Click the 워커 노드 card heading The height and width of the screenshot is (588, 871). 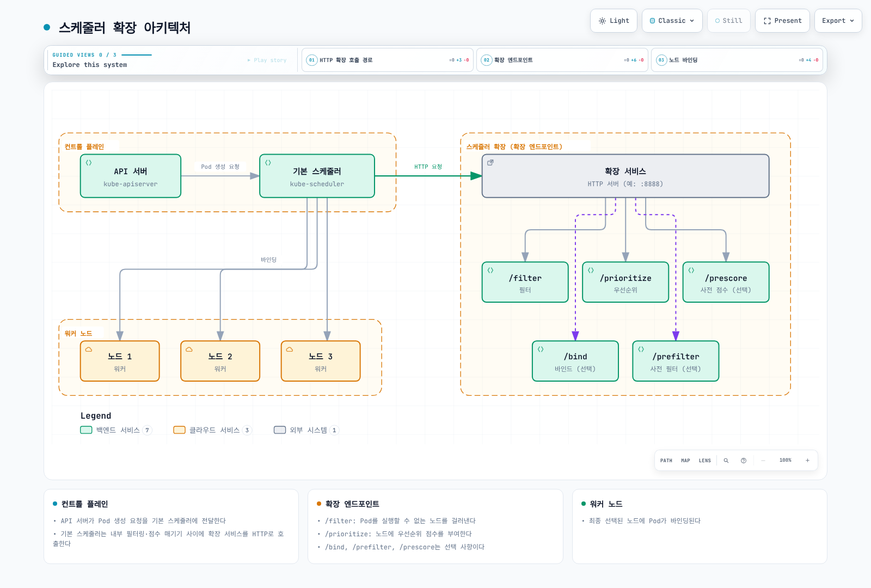click(x=606, y=504)
